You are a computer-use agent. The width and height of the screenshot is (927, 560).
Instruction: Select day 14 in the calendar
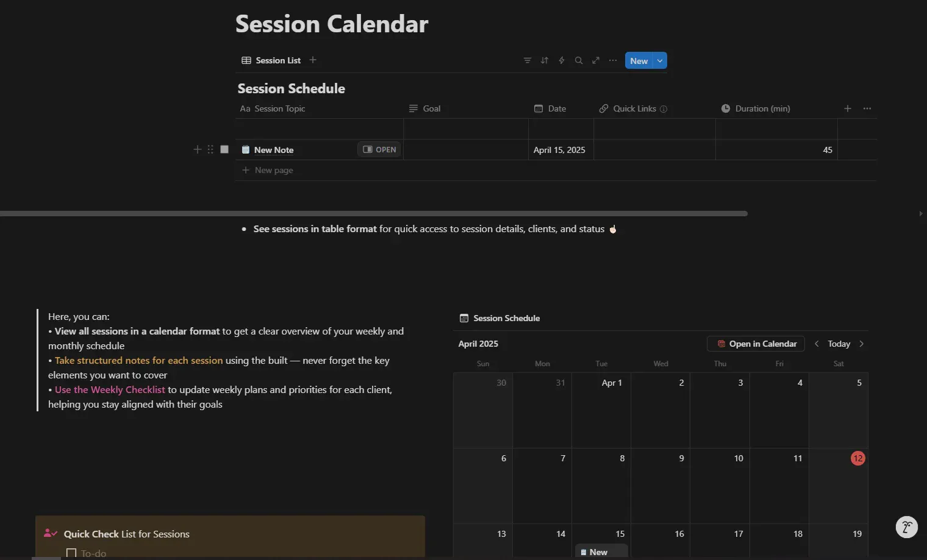point(542,541)
